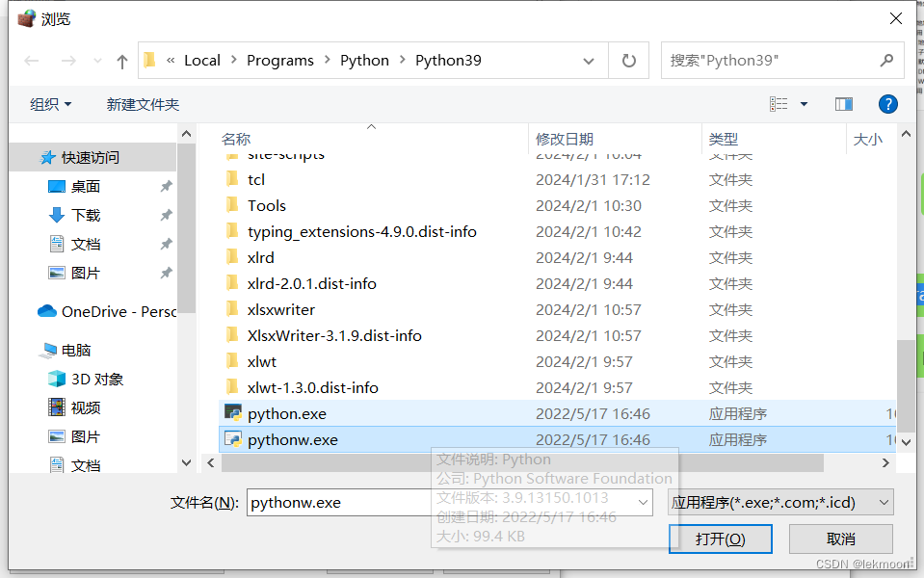
Task: Select 电脑 in the navigation pane
Action: coord(76,350)
